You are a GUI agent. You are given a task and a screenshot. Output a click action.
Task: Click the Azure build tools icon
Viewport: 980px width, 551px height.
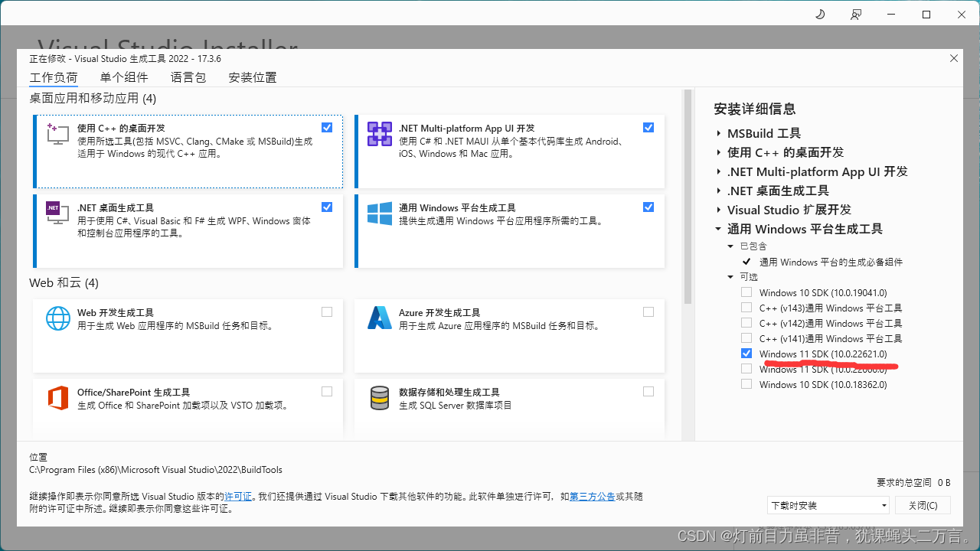click(380, 318)
